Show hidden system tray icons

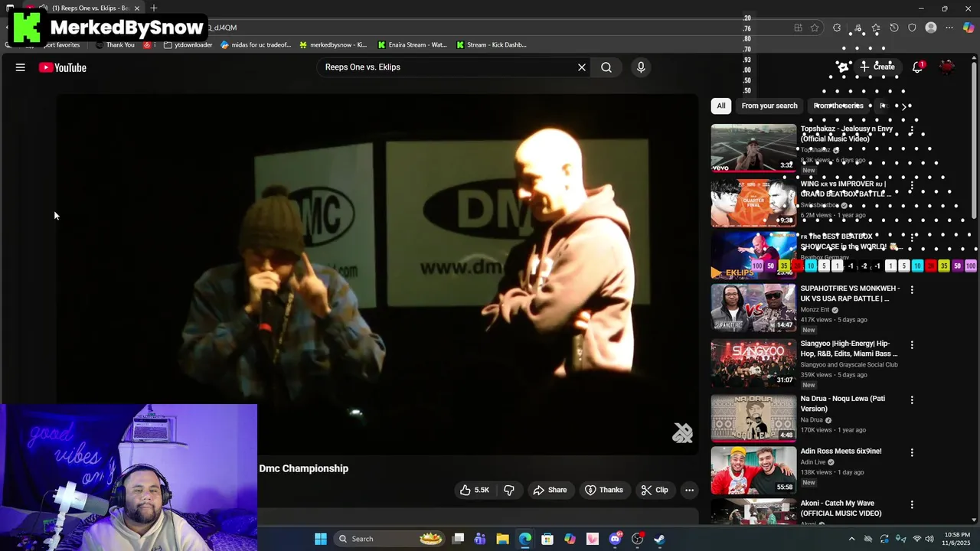click(851, 539)
